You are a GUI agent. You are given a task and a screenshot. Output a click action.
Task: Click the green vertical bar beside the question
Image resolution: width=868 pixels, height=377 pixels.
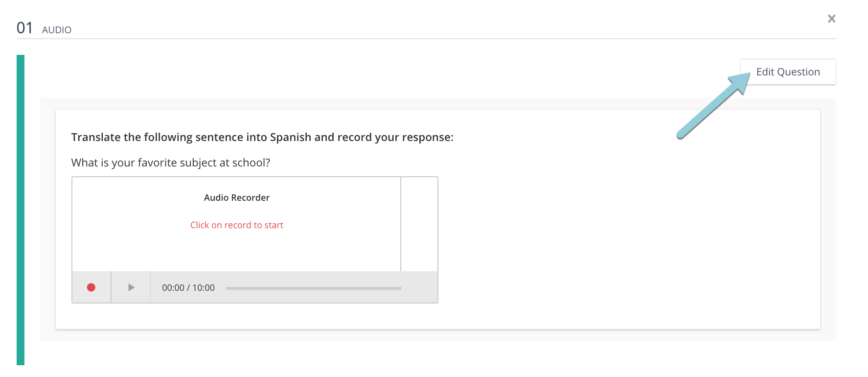pyautogui.click(x=21, y=210)
